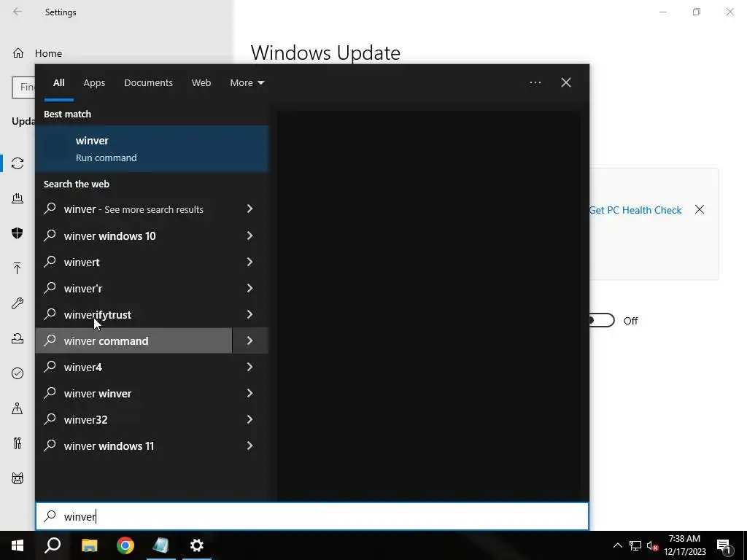Expand arrow next to 'winver winver'
Image resolution: width=747 pixels, height=560 pixels.
point(250,393)
